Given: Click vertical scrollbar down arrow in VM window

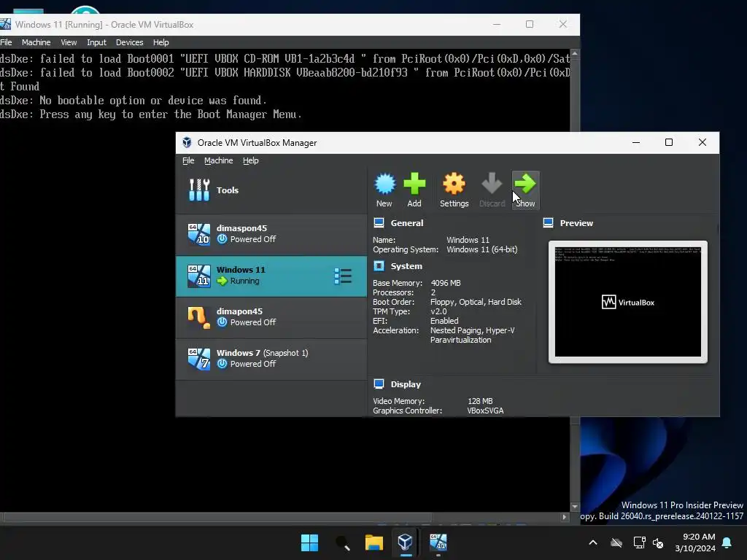Looking at the screenshot, I should (x=575, y=507).
